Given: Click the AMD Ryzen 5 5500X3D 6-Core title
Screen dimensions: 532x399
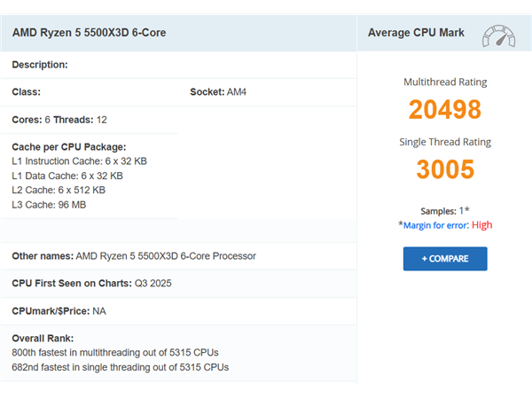Looking at the screenshot, I should point(90,33).
